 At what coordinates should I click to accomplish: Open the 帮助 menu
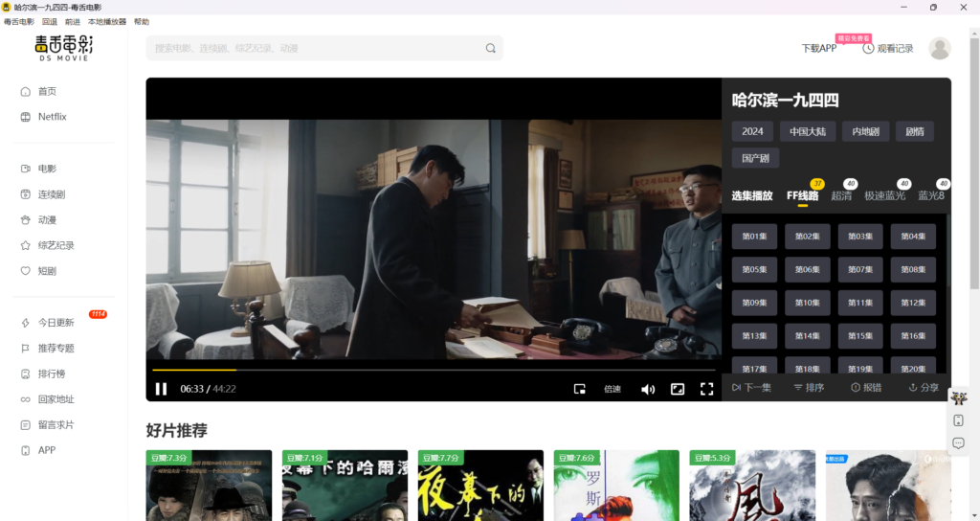click(142, 22)
